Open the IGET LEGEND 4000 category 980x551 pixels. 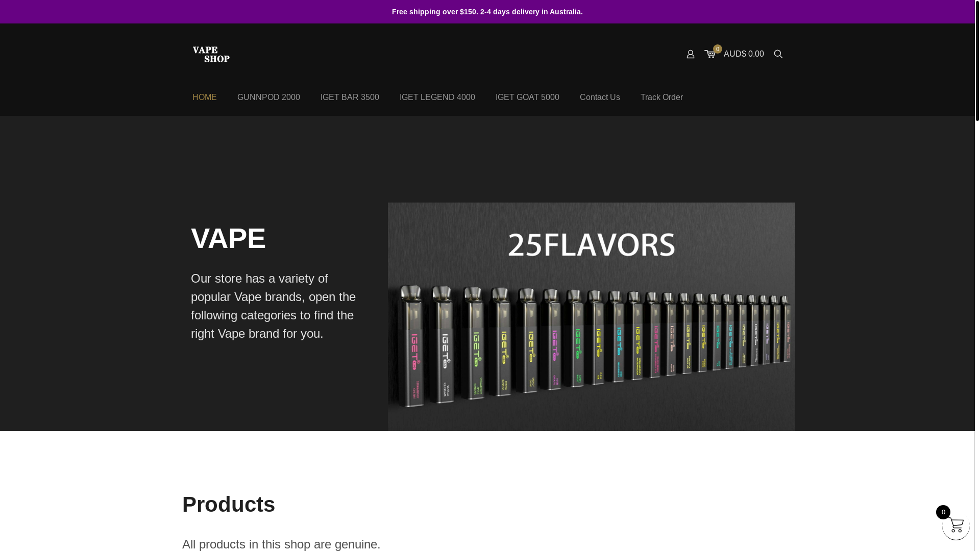(x=437, y=97)
